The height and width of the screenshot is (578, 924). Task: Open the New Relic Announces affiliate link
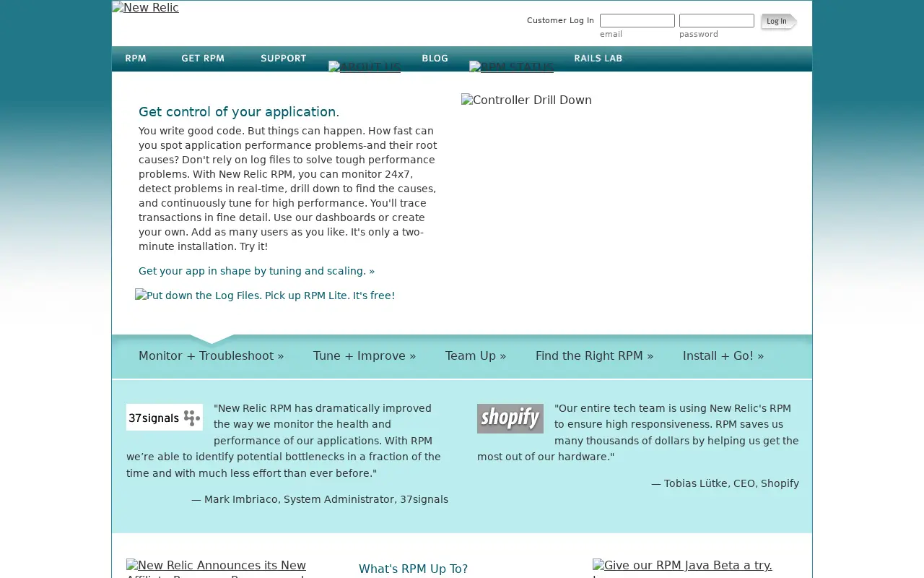coord(217,568)
